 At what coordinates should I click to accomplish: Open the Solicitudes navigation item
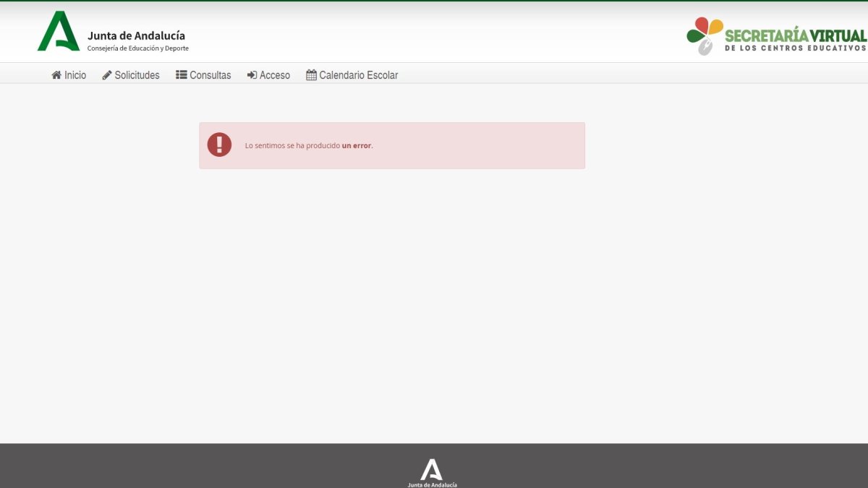tap(136, 74)
